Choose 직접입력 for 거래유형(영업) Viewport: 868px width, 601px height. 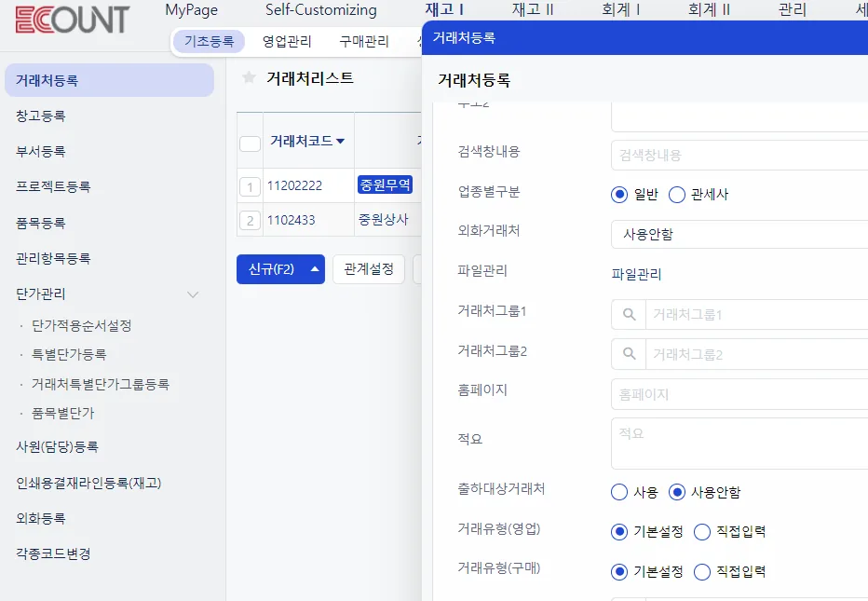click(x=702, y=532)
